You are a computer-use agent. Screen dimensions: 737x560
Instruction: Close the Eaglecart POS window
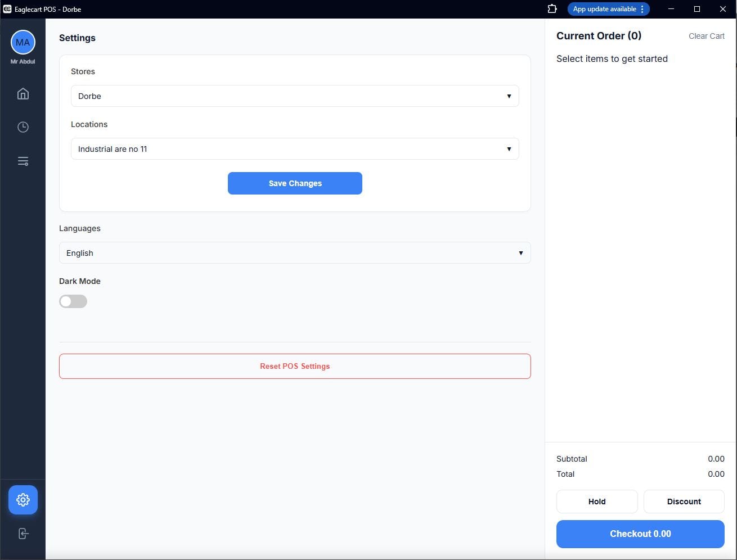coord(723,9)
